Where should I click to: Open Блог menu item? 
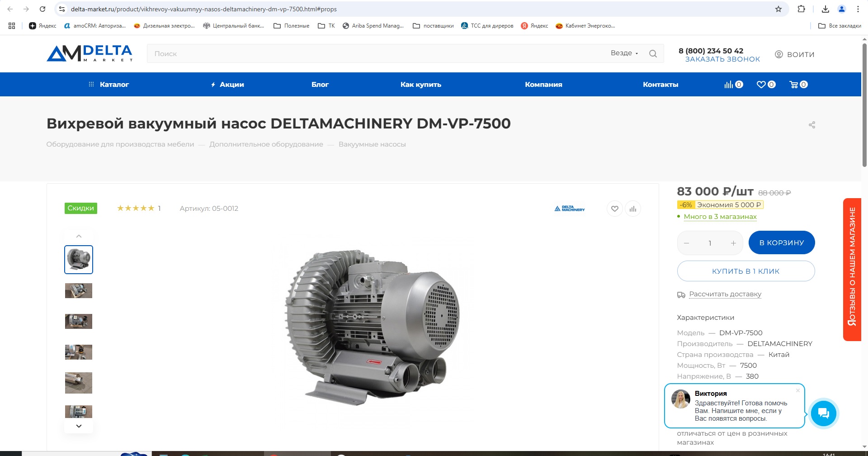pyautogui.click(x=320, y=85)
